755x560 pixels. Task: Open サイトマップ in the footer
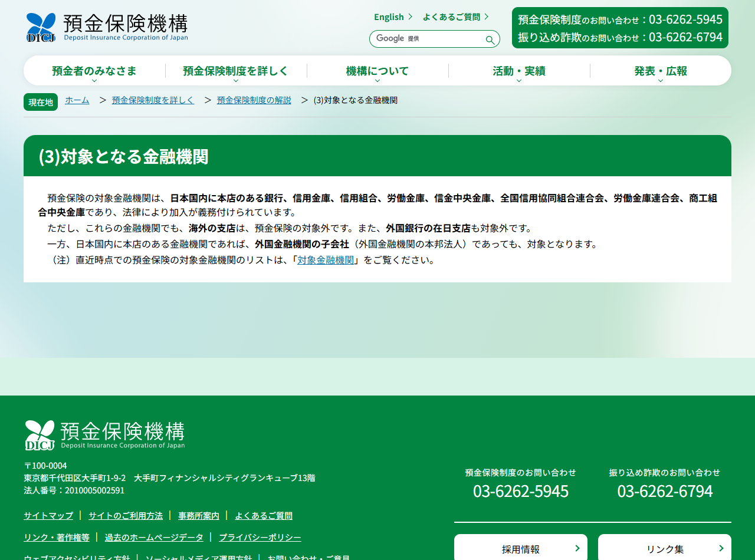point(48,516)
